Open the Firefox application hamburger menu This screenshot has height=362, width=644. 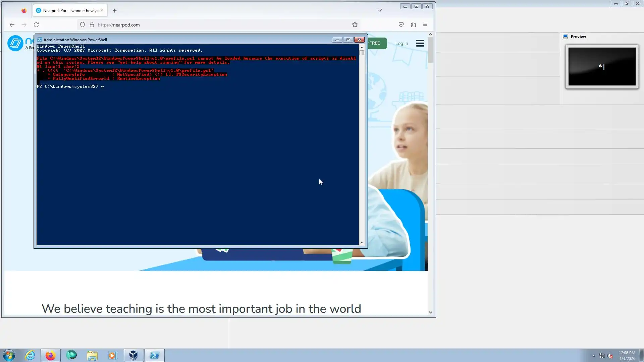point(425,25)
